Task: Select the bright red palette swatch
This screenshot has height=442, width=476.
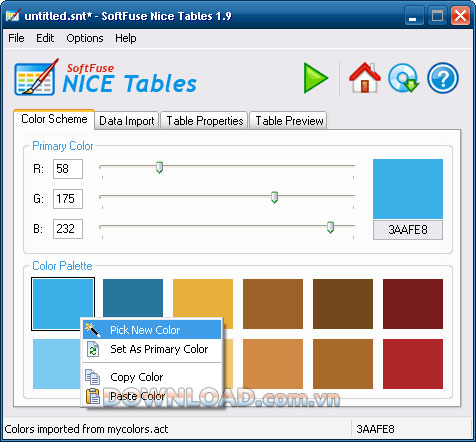Action: 413,364
